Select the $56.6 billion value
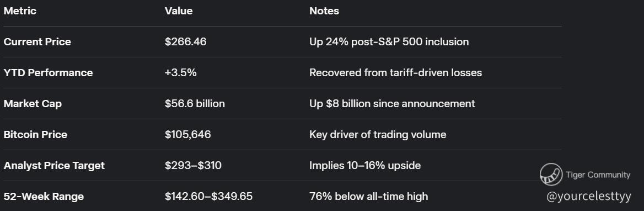The height and width of the screenshot is (211, 644). [x=195, y=104]
